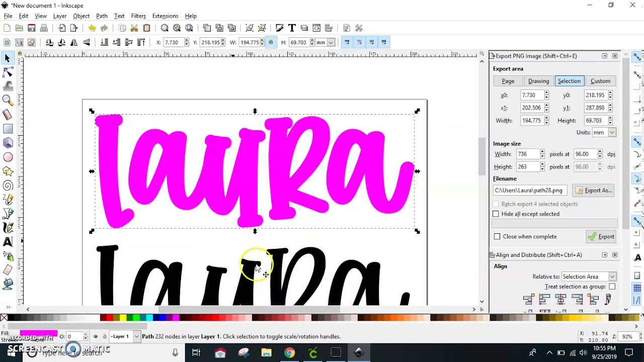Enable Close when complete checkbox

point(497,237)
